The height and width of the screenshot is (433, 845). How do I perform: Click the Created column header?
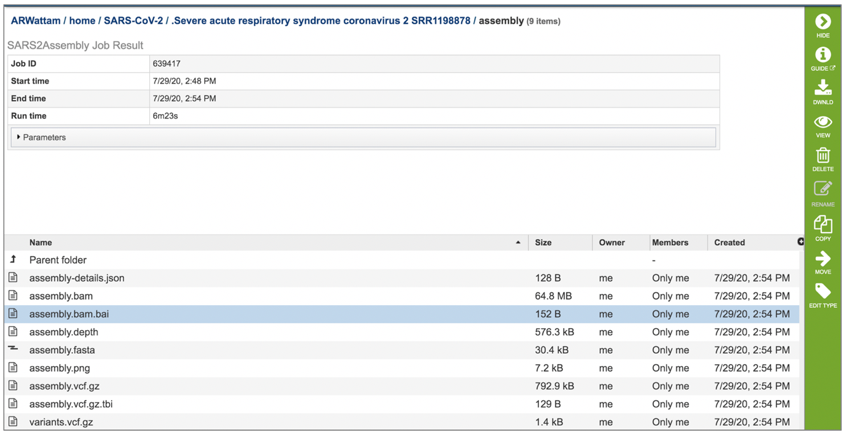729,243
